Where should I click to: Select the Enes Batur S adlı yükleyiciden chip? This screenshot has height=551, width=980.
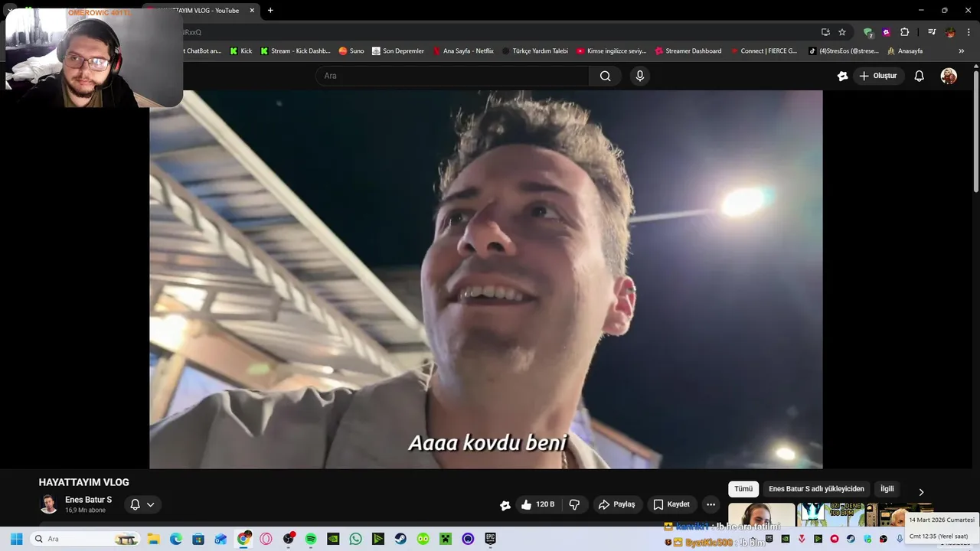pyautogui.click(x=816, y=489)
